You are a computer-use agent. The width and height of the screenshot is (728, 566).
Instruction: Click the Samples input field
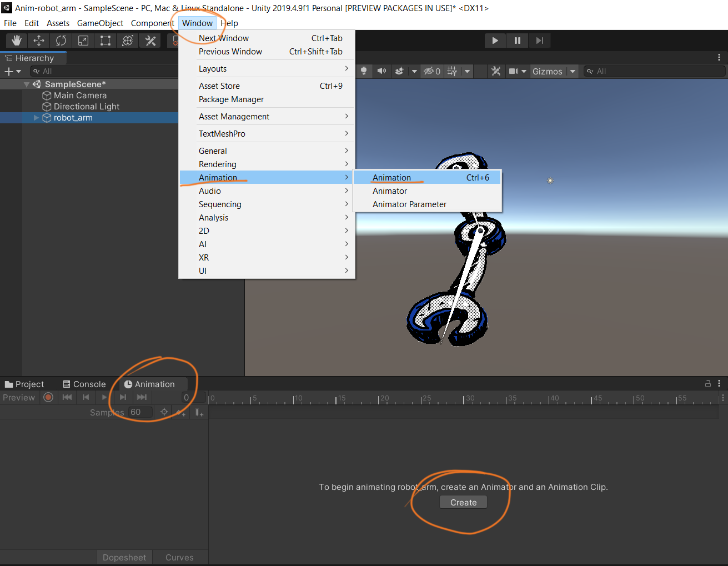(140, 412)
